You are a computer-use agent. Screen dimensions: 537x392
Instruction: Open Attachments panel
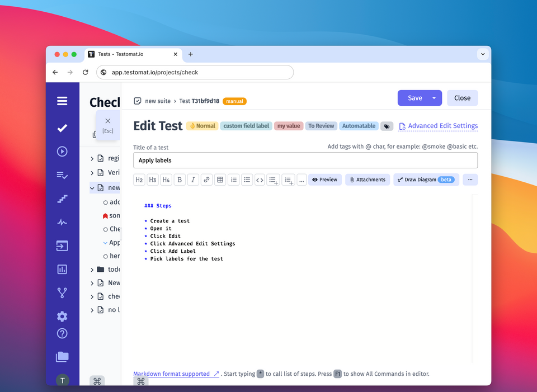(367, 180)
